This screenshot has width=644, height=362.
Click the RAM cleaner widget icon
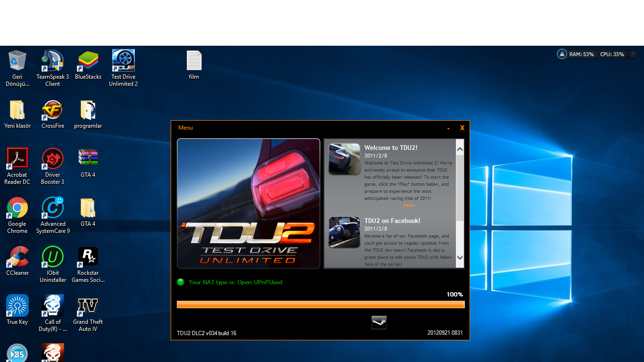(x=562, y=54)
